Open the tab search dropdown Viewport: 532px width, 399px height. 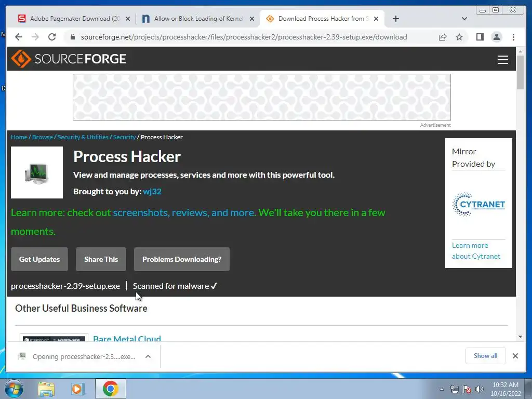tap(464, 19)
